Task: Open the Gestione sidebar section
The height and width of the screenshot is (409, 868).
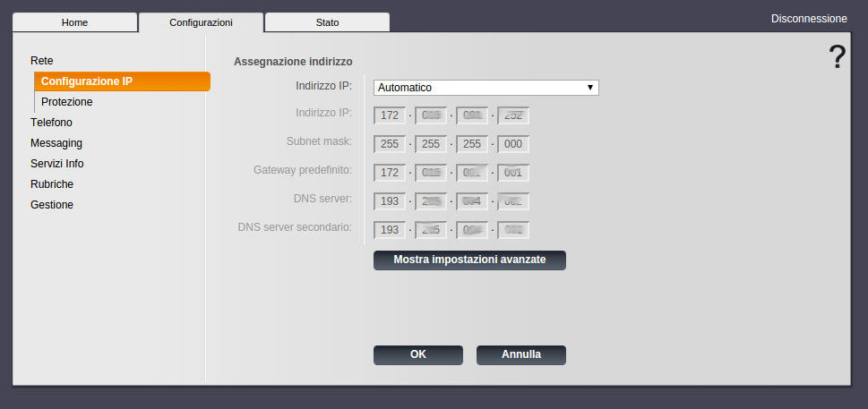Action: pyautogui.click(x=52, y=205)
